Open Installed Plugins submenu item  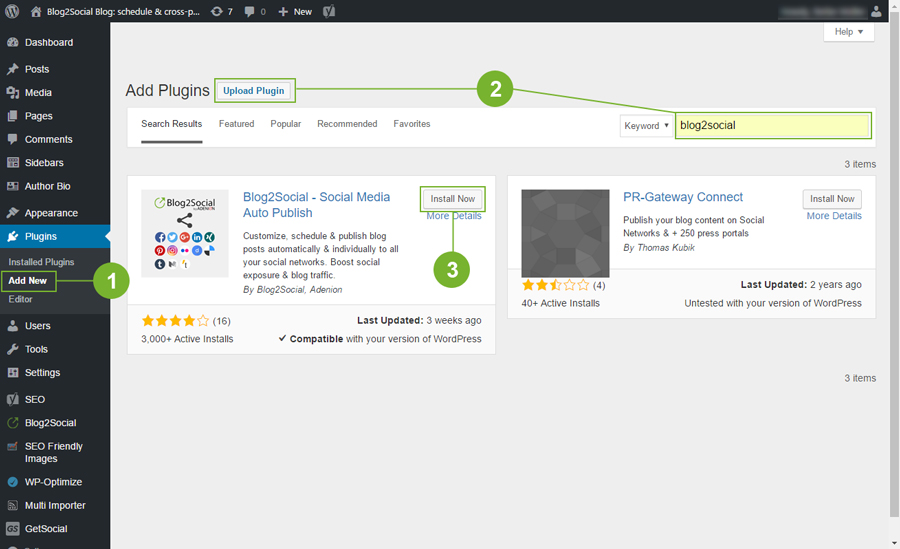click(x=41, y=262)
